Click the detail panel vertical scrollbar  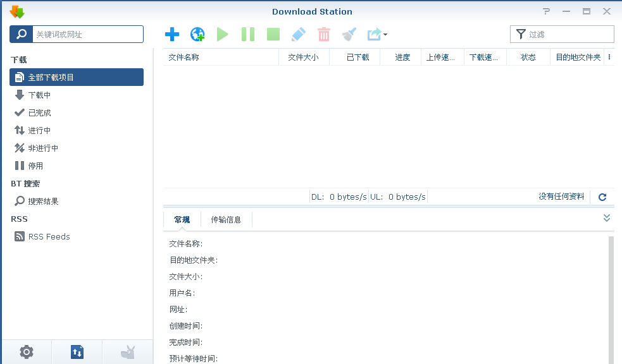coord(611,300)
